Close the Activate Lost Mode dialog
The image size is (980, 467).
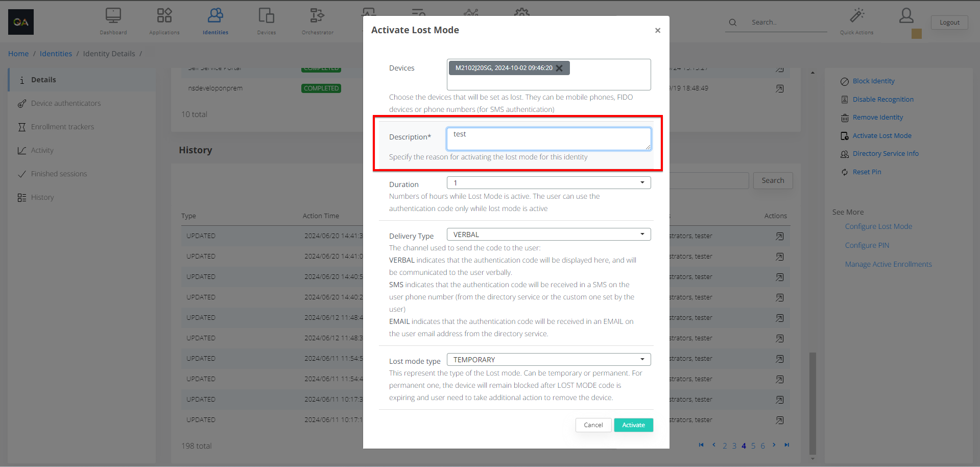658,31
